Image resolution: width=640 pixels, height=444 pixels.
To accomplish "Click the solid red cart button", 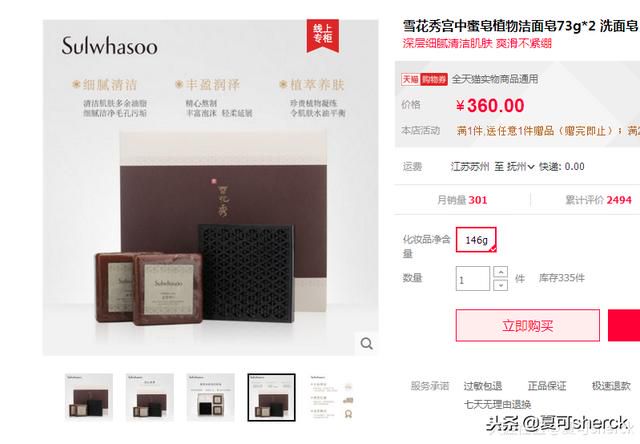I will pyautogui.click(x=624, y=325).
